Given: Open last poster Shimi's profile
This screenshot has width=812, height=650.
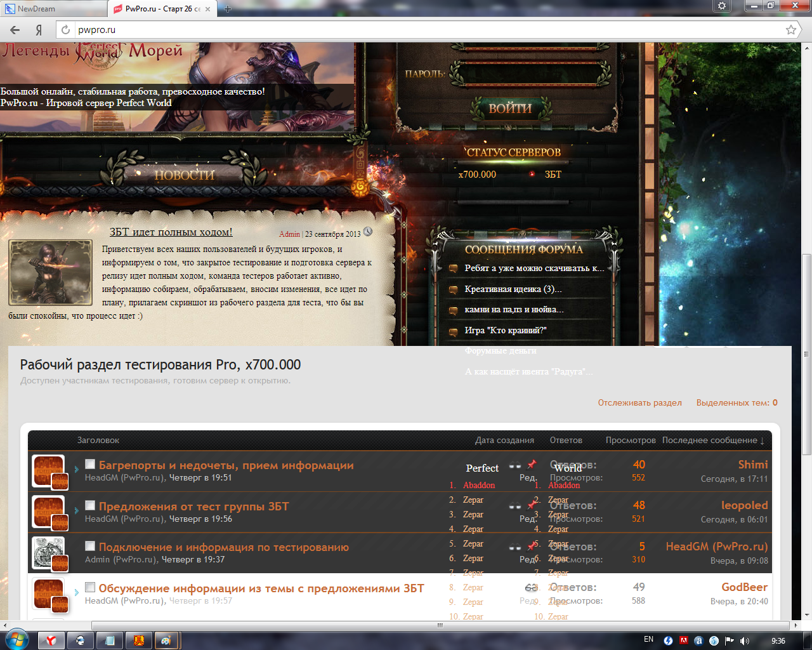Looking at the screenshot, I should (x=753, y=465).
